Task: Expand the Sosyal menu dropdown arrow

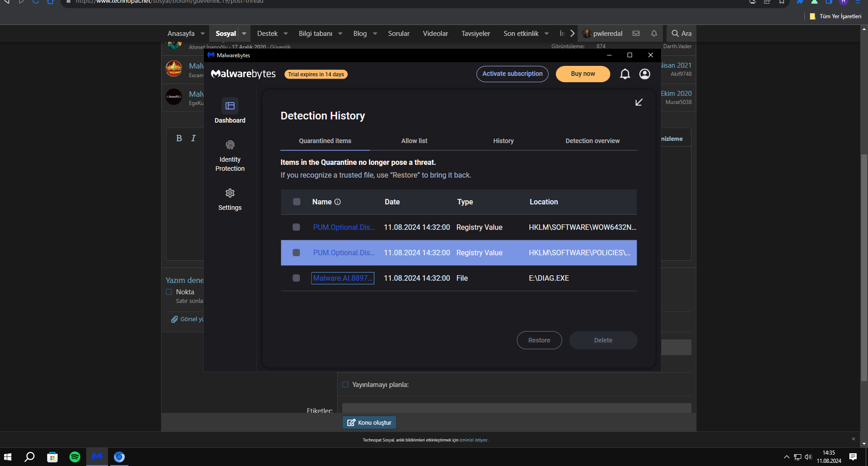Action: (x=244, y=34)
